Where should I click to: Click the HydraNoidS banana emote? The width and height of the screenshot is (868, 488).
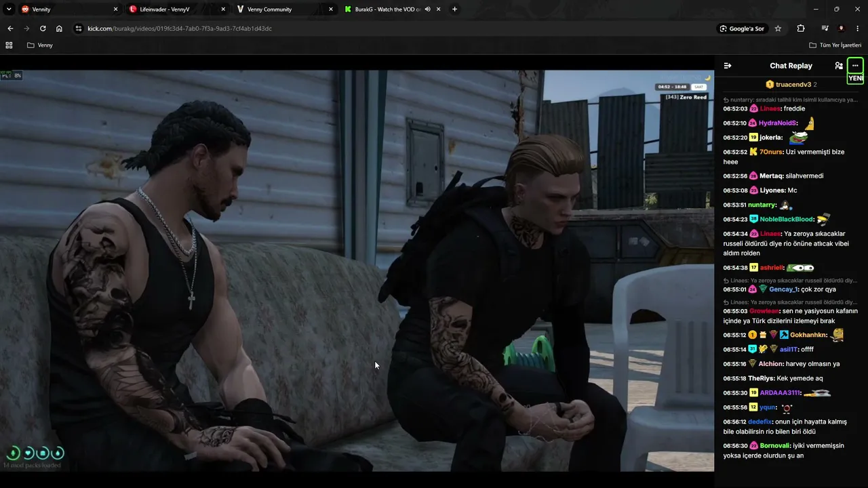(x=809, y=123)
